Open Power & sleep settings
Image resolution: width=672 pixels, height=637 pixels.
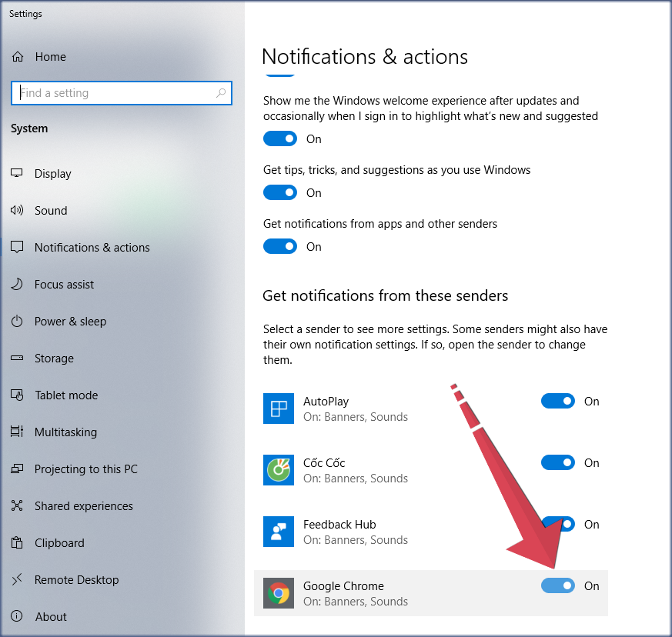point(70,322)
